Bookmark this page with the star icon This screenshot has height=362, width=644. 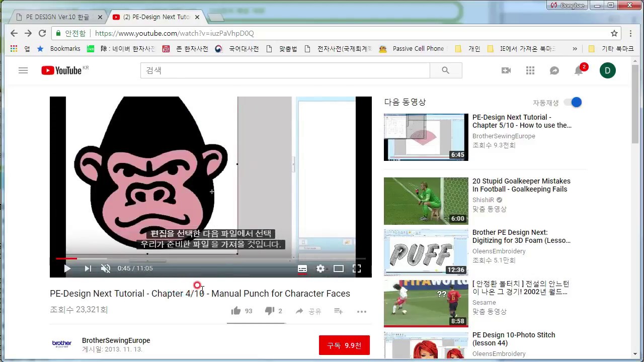click(x=614, y=33)
